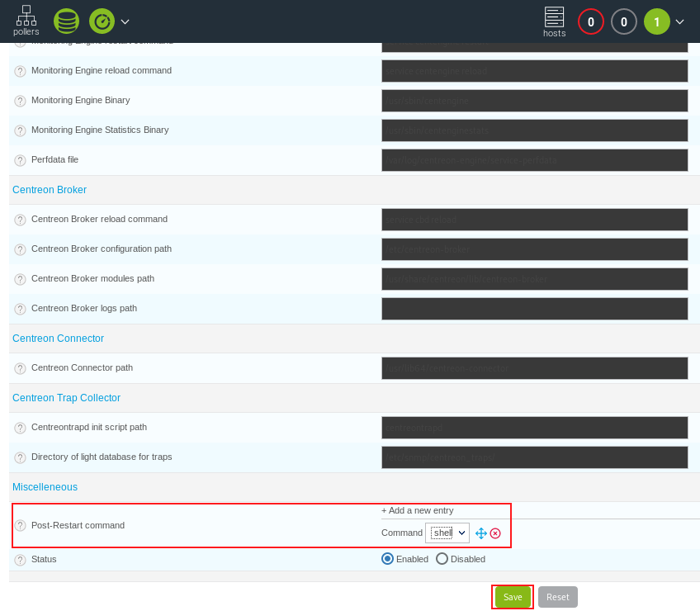700x611 pixels.
Task: Click the Centreon Connector path field
Action: coord(534,368)
